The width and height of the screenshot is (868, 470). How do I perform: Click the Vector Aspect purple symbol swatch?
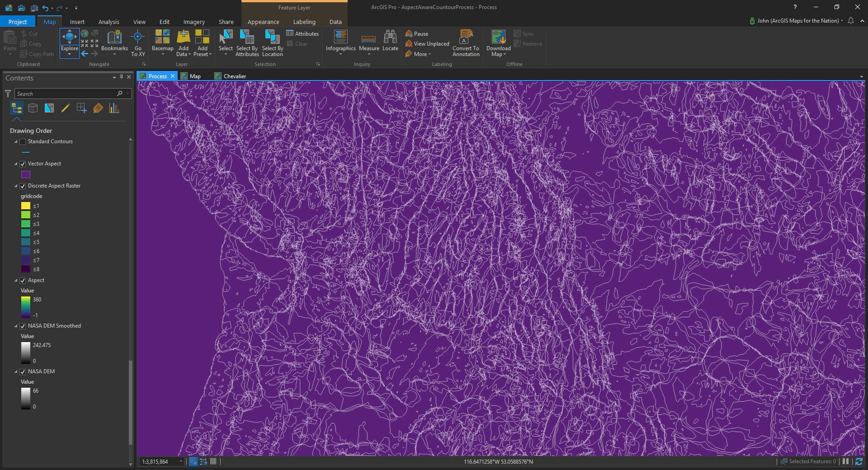[x=26, y=174]
